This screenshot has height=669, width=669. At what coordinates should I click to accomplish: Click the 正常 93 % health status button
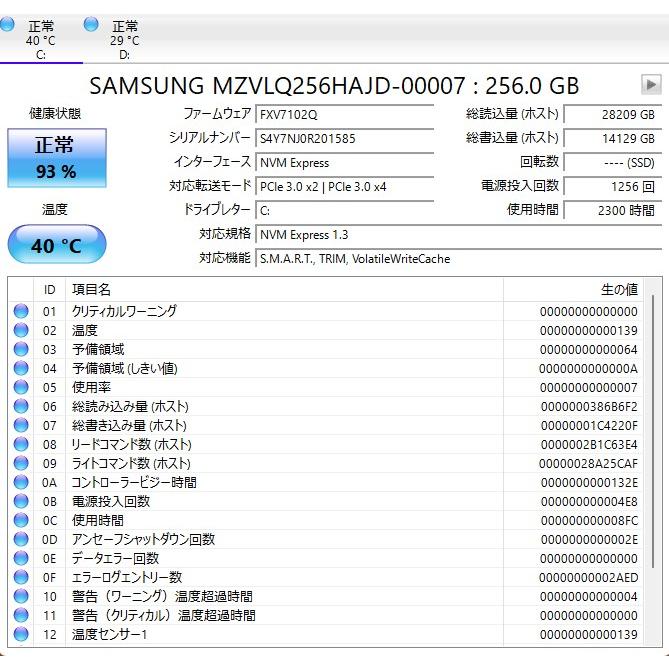(57, 158)
